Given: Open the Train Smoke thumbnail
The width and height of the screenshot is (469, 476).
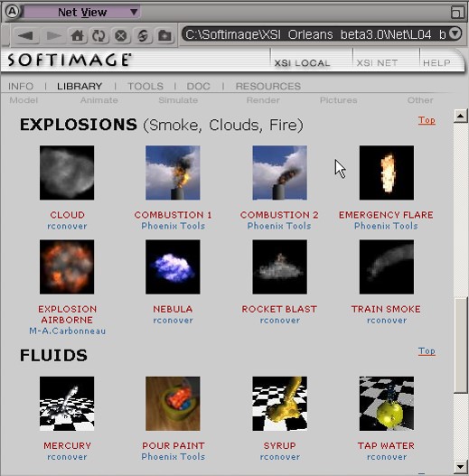Looking at the screenshot, I should pyautogui.click(x=387, y=266).
